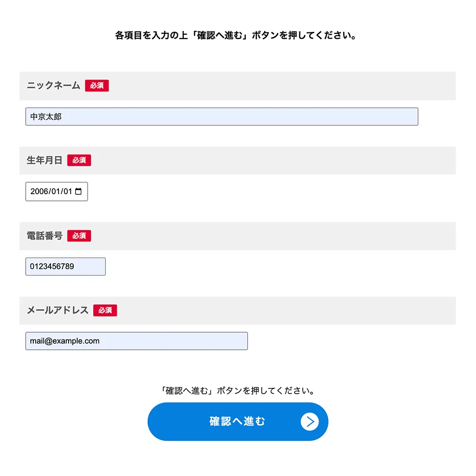Screen dimensions: 476x476
Task: Open the calendar picker icon in birthdate field
Action: click(x=79, y=191)
